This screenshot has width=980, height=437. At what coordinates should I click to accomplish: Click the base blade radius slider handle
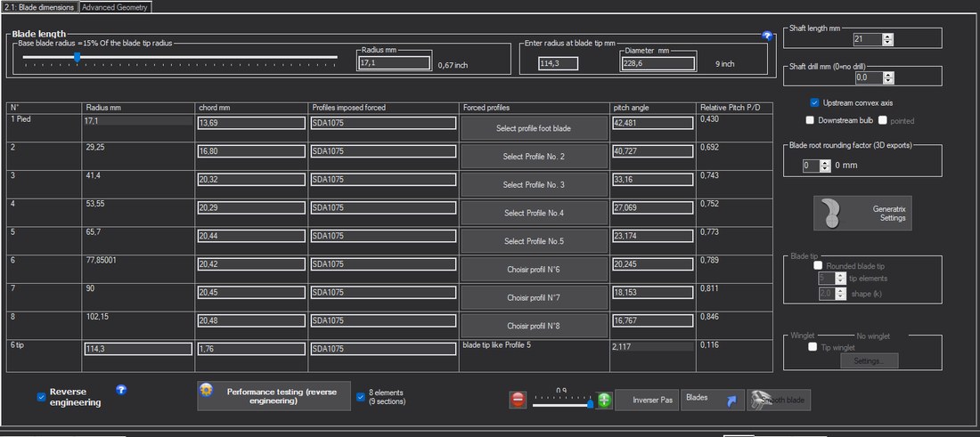(x=77, y=57)
